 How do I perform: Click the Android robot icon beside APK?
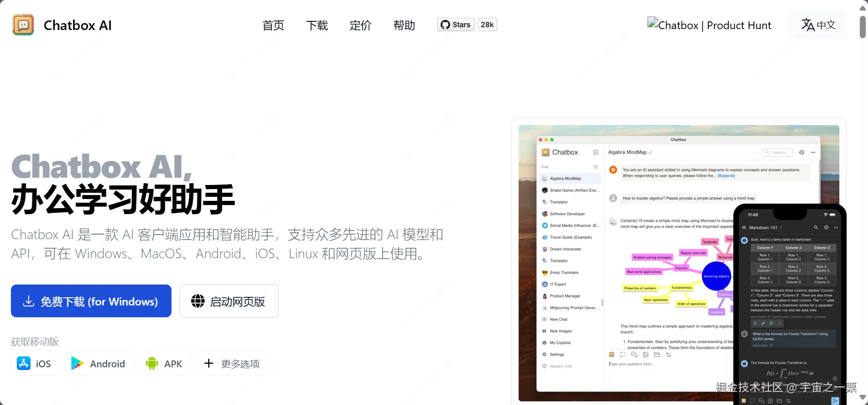[x=152, y=363]
